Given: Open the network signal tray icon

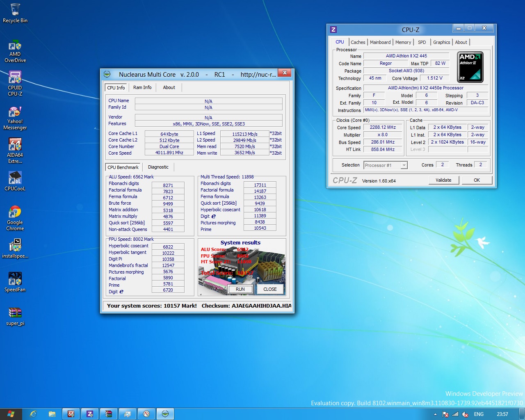Looking at the screenshot, I should tap(455, 414).
